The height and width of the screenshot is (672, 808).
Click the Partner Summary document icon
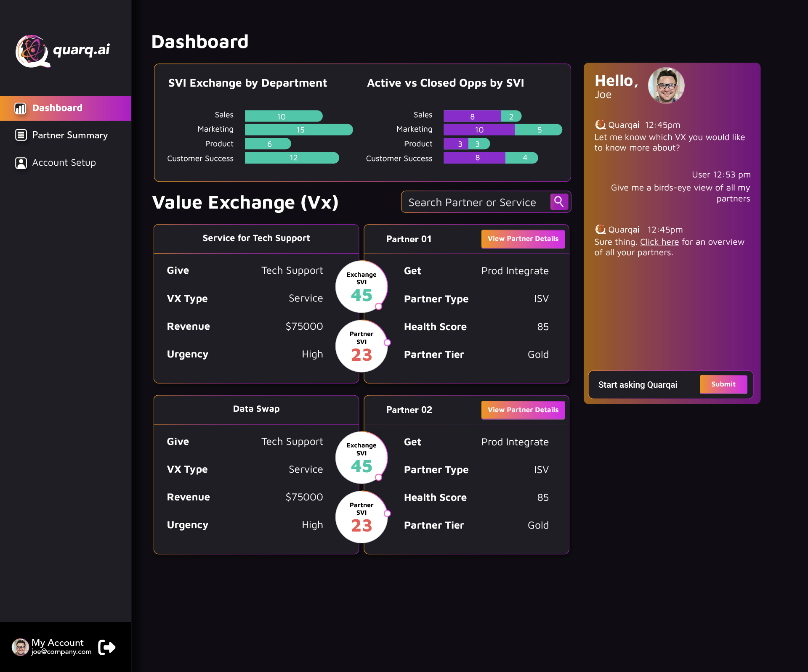click(x=21, y=135)
